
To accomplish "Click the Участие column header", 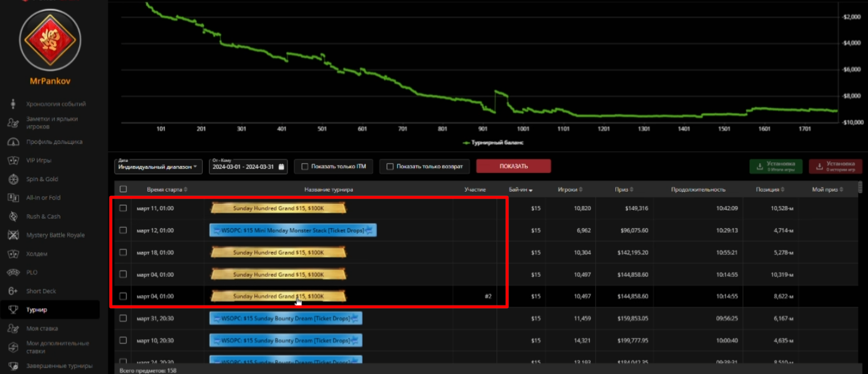I will point(475,189).
